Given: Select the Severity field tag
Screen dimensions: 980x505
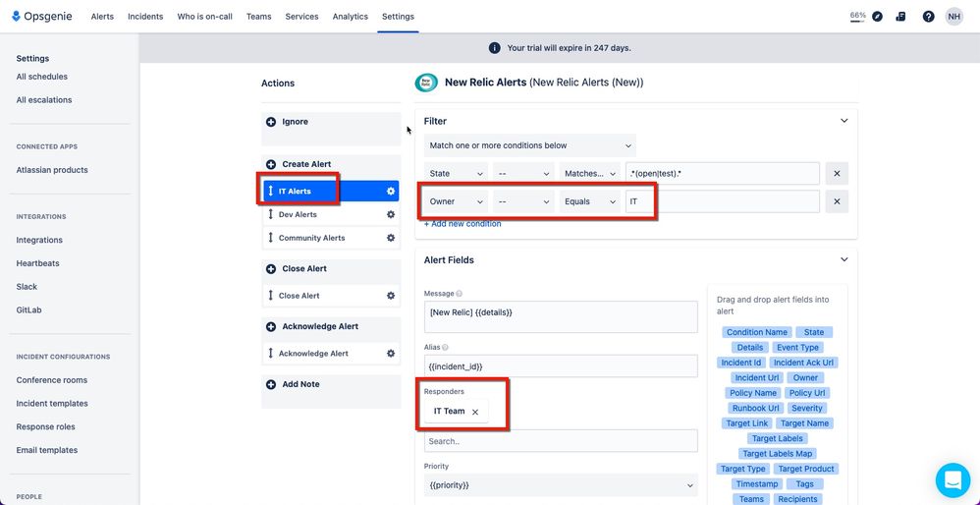Looking at the screenshot, I should (x=806, y=408).
